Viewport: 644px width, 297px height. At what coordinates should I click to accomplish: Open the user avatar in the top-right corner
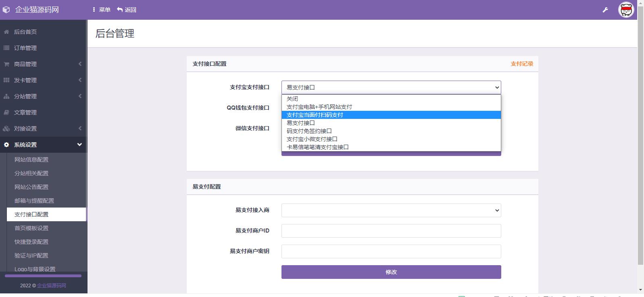tap(626, 10)
